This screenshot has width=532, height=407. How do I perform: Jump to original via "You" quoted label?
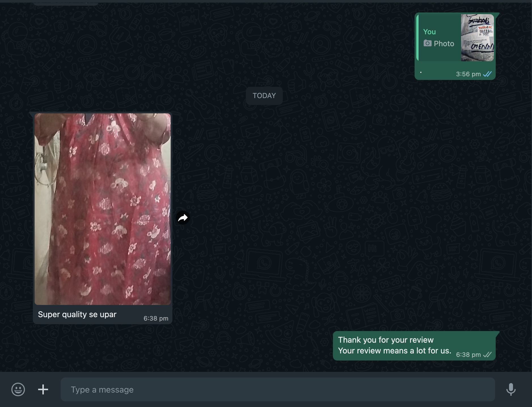(x=429, y=32)
